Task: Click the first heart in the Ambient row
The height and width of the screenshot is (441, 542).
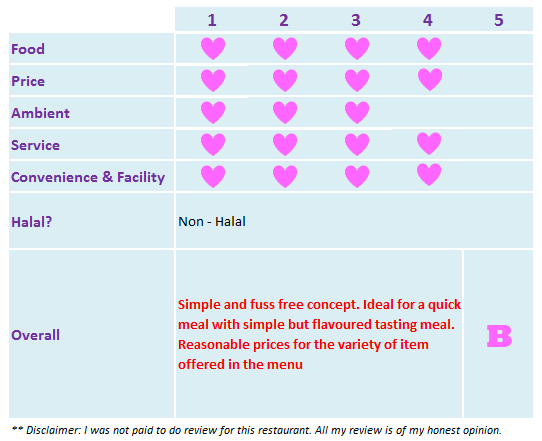Action: (x=213, y=112)
